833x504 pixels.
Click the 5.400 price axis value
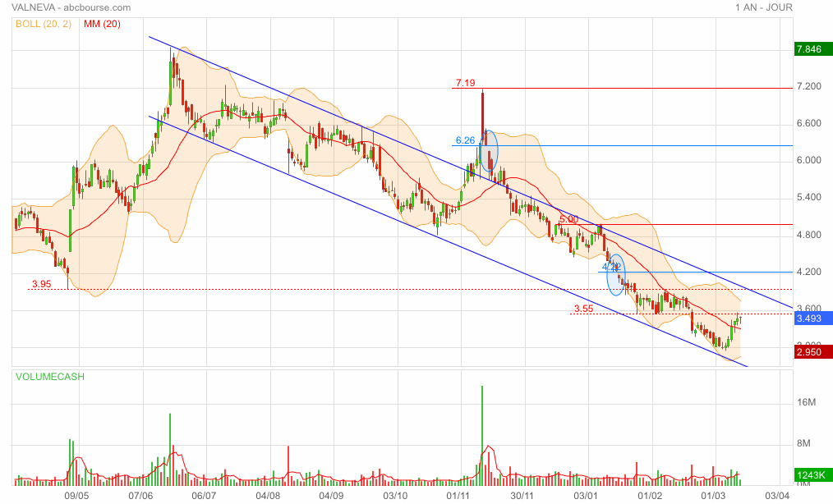[x=808, y=197]
